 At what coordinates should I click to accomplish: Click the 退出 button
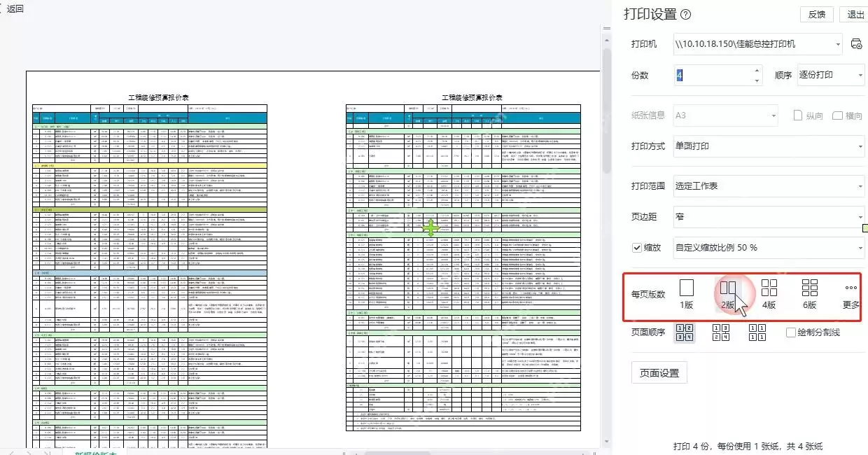click(855, 14)
